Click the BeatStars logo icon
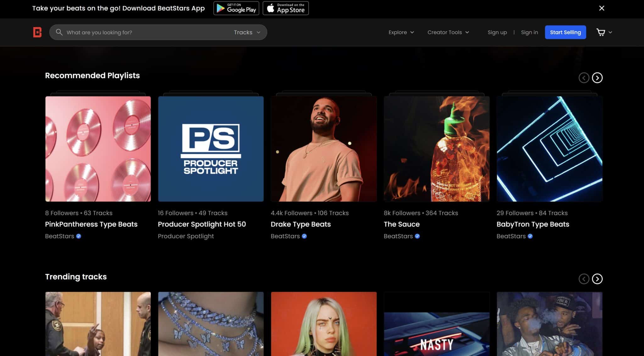The image size is (644, 356). coord(37,32)
